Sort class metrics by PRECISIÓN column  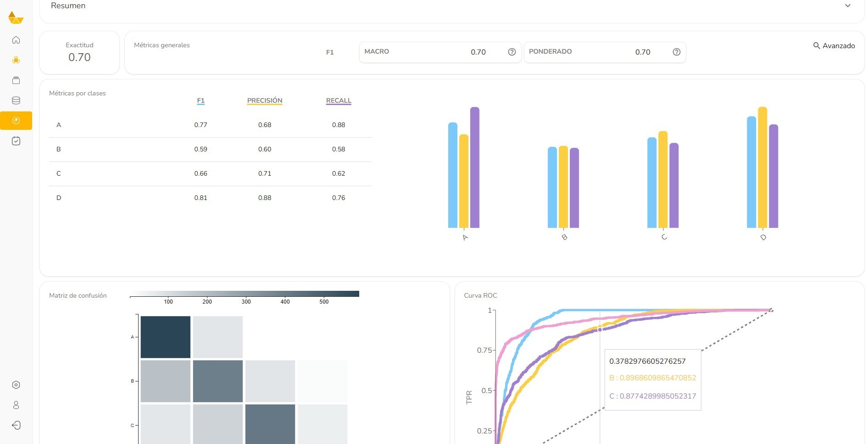click(265, 100)
